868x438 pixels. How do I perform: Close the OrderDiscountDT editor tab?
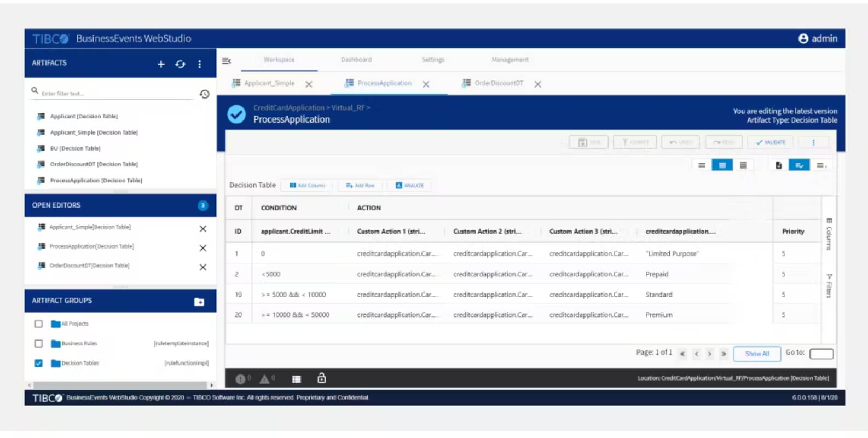(537, 84)
